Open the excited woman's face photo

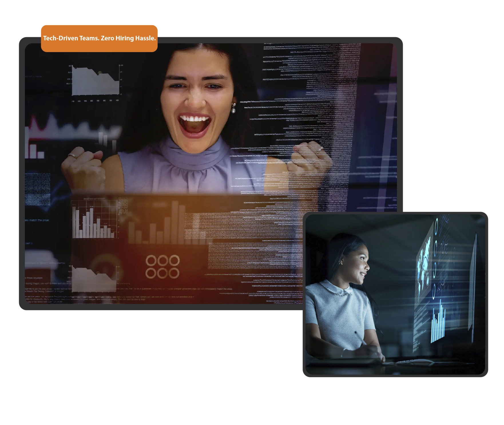(x=197, y=94)
